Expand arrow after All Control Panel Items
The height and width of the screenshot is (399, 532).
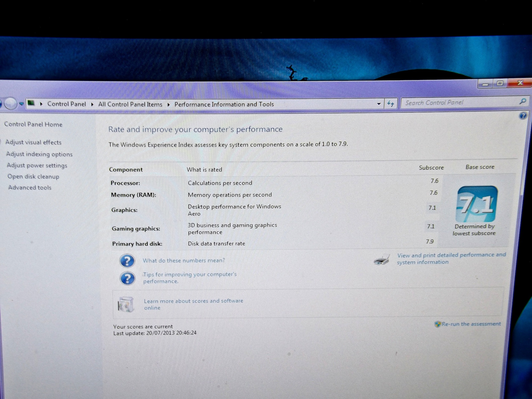168,105
